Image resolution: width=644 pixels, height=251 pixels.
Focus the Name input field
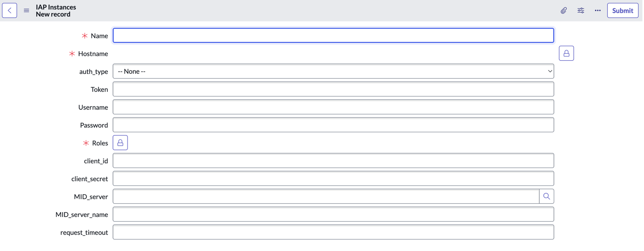(x=333, y=36)
